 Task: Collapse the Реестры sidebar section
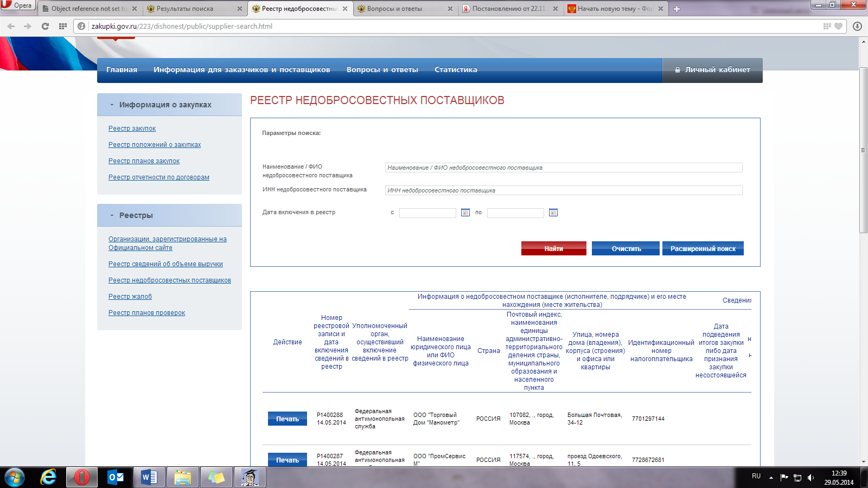tap(112, 216)
